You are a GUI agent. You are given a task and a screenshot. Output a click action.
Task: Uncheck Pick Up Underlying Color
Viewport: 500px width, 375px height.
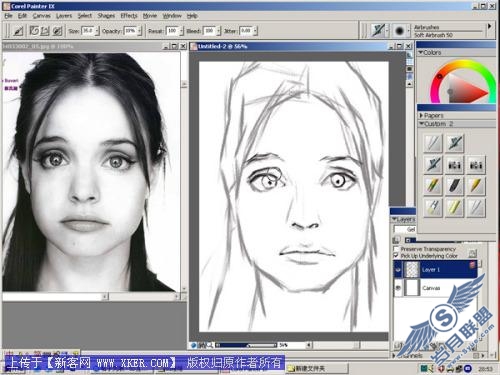[396, 256]
